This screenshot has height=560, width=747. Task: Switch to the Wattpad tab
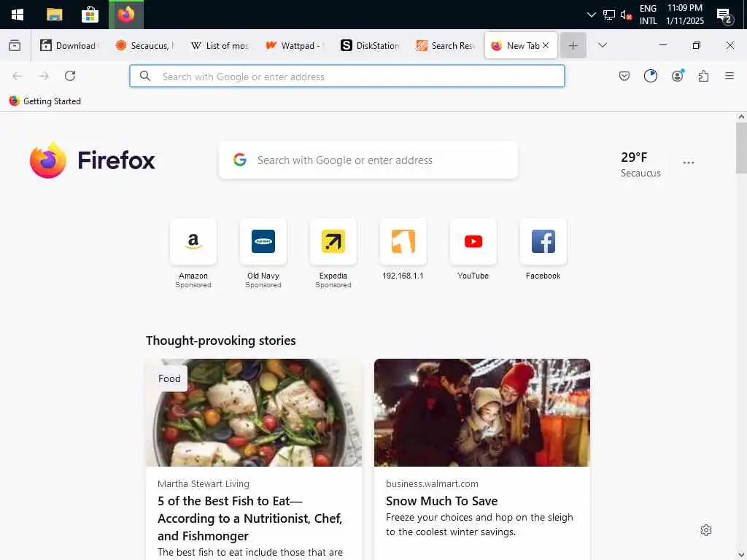(x=295, y=46)
